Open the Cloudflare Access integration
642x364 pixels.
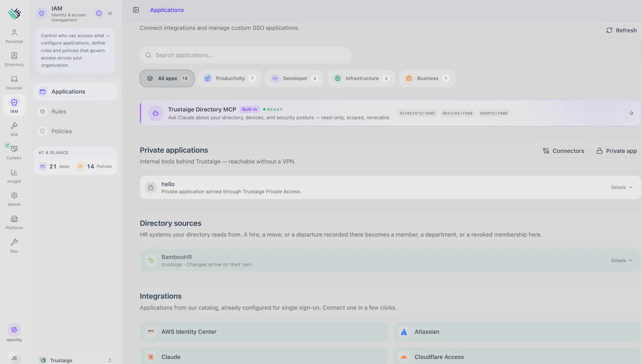(x=517, y=357)
